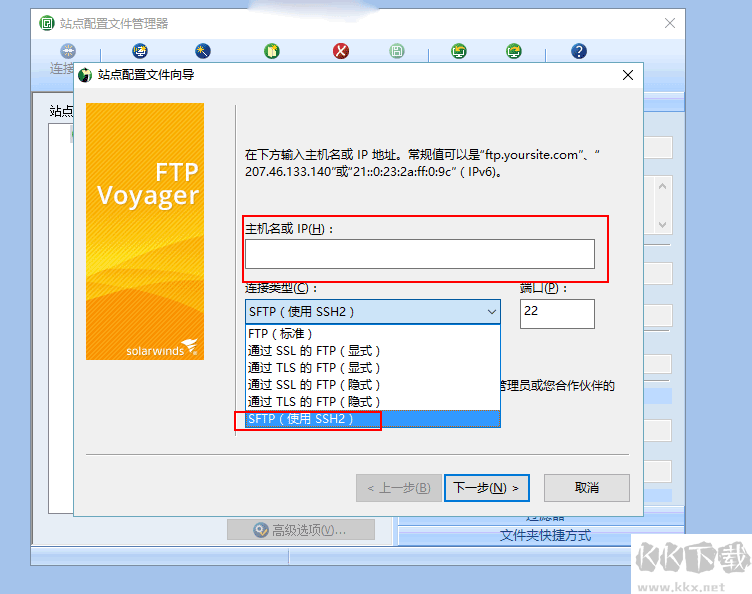Click the FTP Voyager solarwinds banner image
Screen dimensions: 752x594
click(145, 232)
